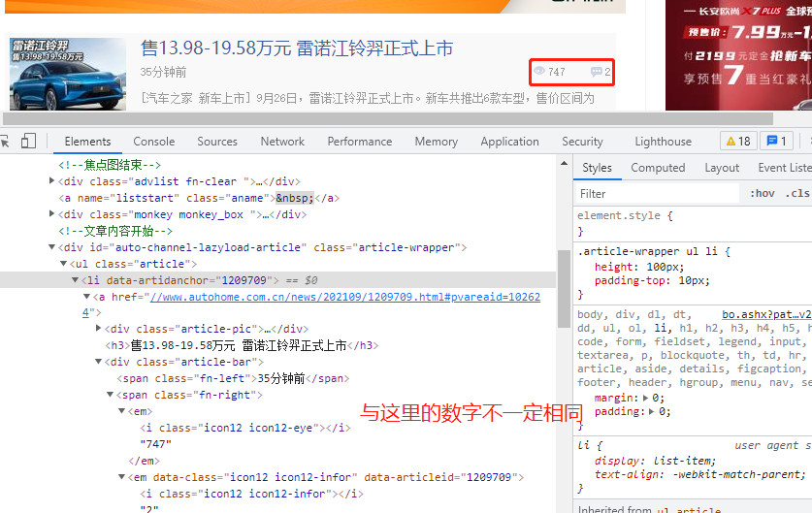Image resolution: width=812 pixels, height=513 pixels.
Task: Expand the advlist fn-clear div node
Action: tap(51, 180)
